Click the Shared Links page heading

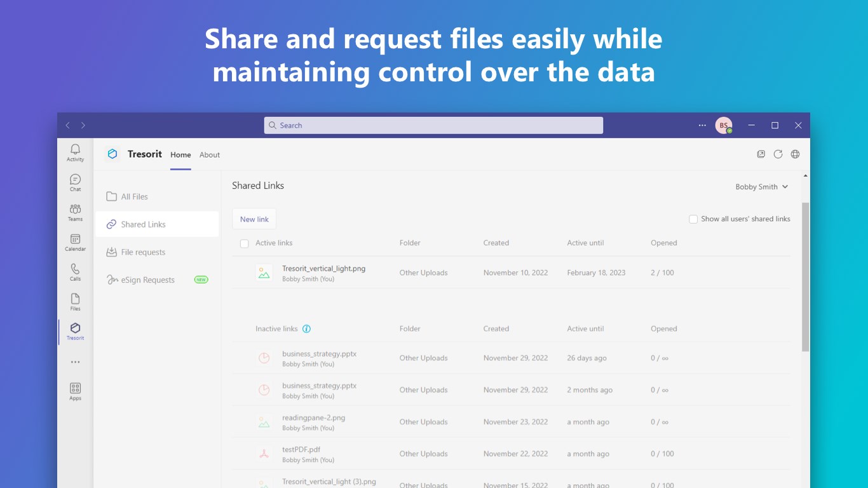coord(258,186)
